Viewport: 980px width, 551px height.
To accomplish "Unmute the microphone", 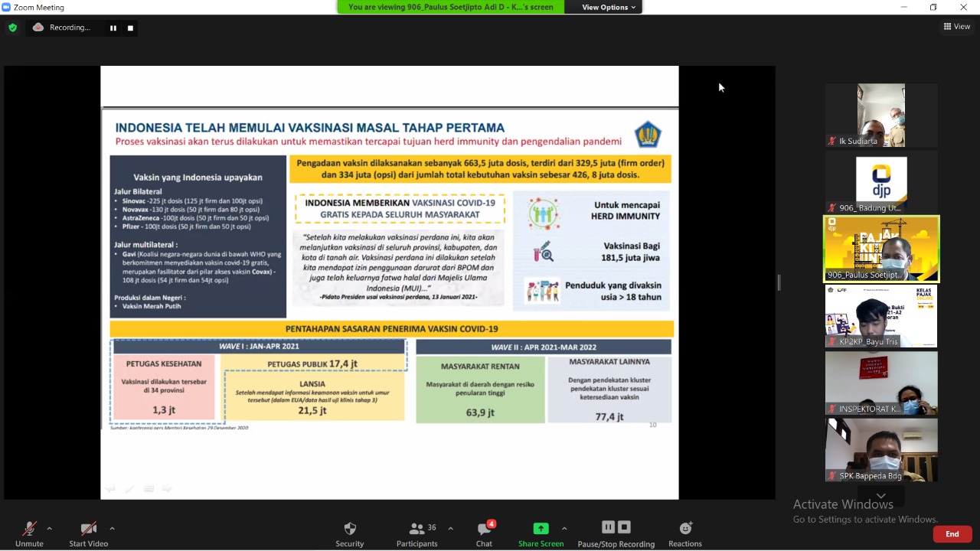I will coord(29,533).
